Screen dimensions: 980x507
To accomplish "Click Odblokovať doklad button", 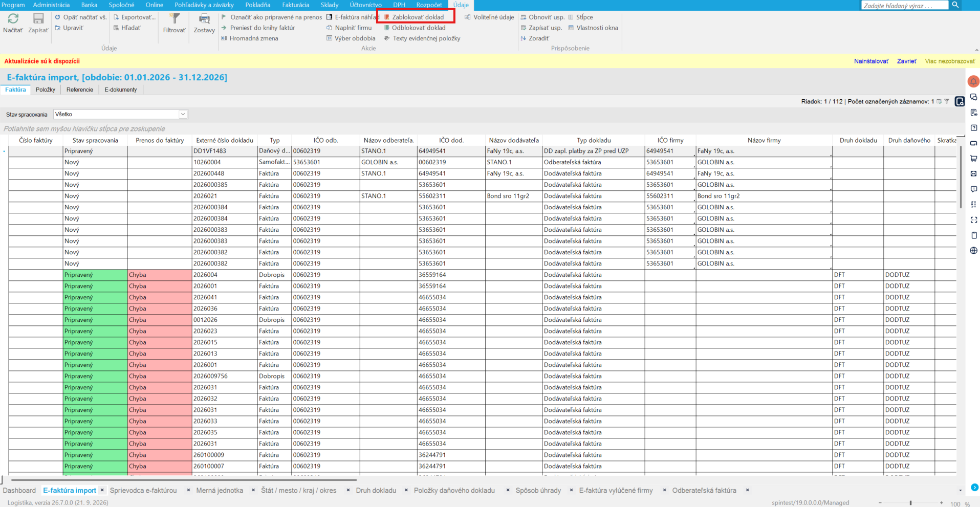I will coord(415,28).
